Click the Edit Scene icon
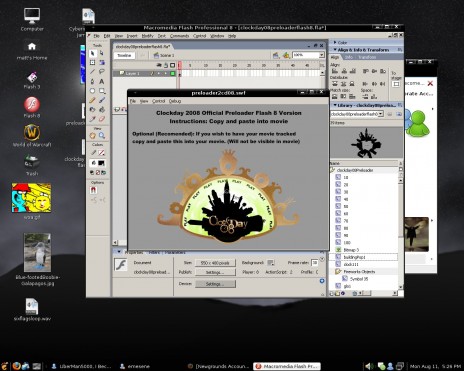This screenshot has height=371, width=464. [x=276, y=56]
